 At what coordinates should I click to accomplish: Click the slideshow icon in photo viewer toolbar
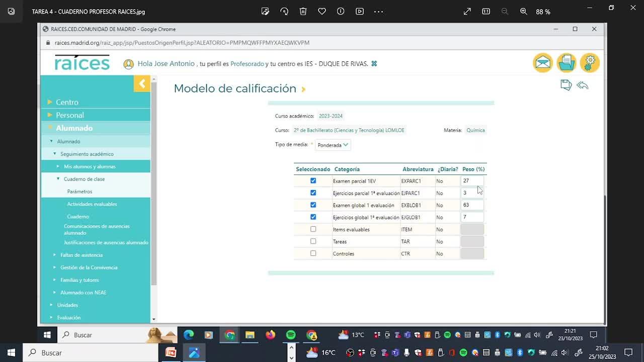pyautogui.click(x=359, y=12)
